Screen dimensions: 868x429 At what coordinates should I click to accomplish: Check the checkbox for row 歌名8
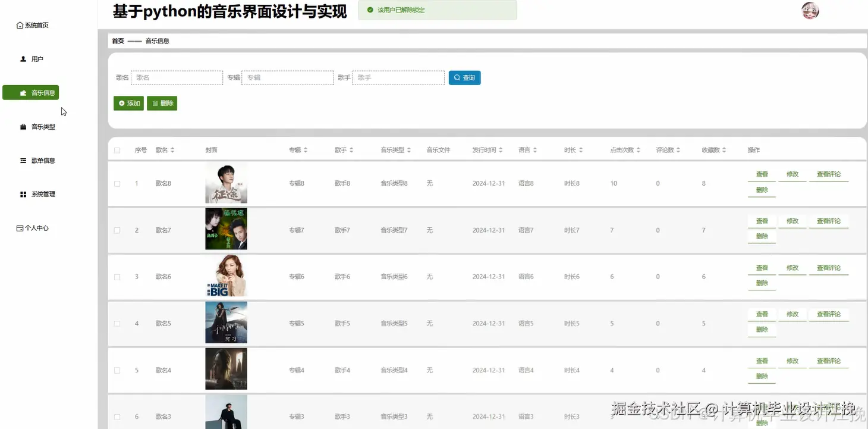pos(117,184)
